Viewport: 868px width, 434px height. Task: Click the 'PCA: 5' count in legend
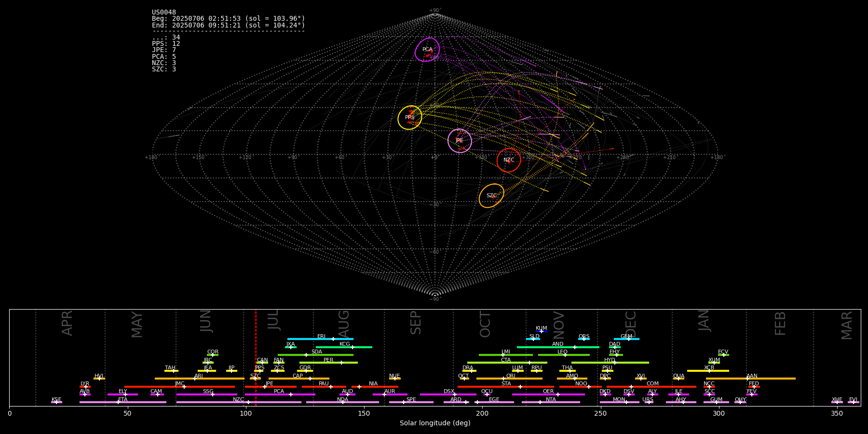coord(164,56)
